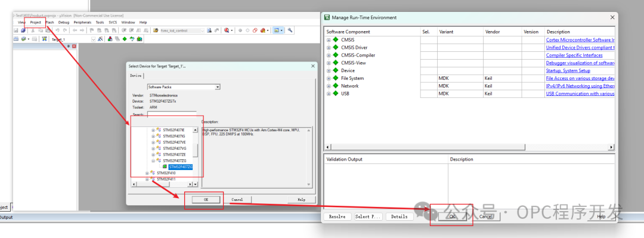Image resolution: width=644 pixels, height=238 pixels.
Task: Expand the Device component node
Action: pos(329,71)
